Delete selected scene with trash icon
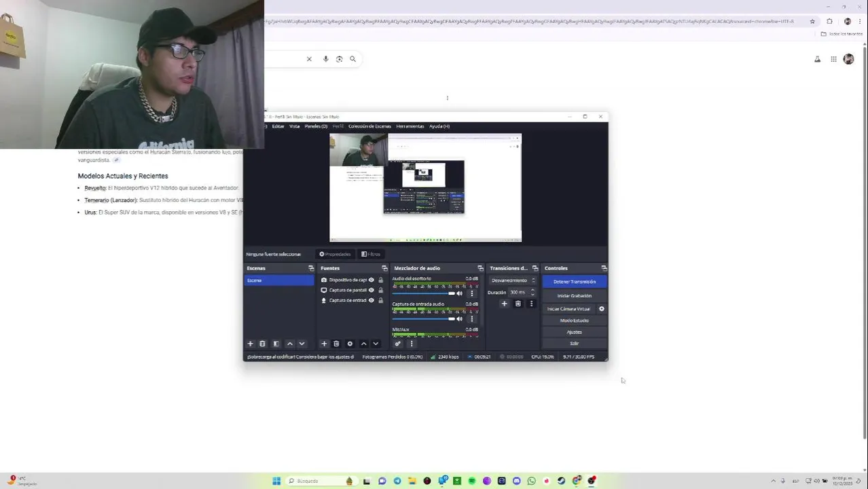Screen dimensions: 868x489 262,344
